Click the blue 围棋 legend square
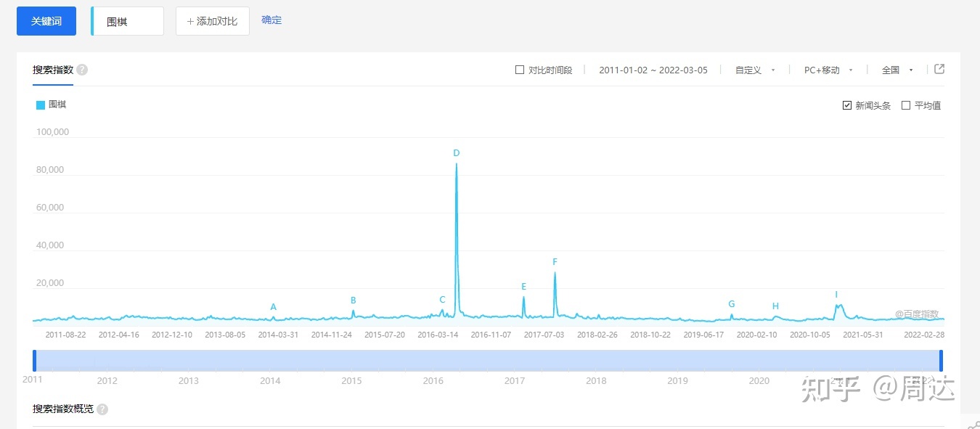 point(41,105)
